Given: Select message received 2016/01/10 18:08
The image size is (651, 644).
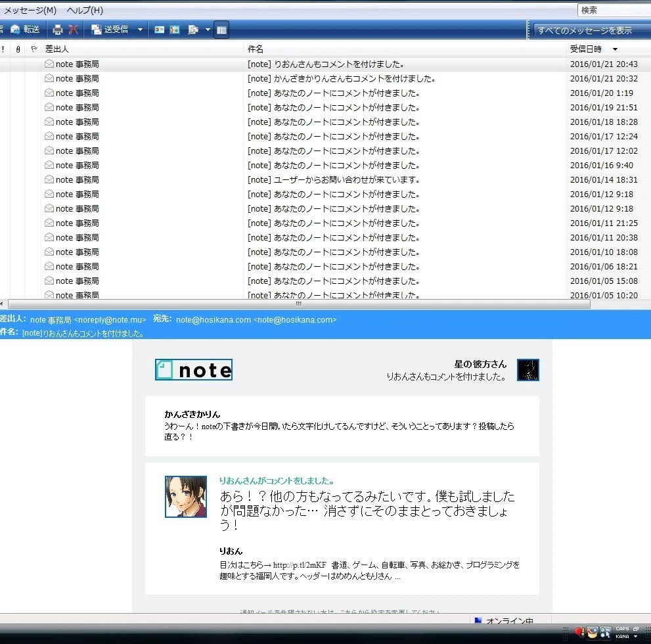Looking at the screenshot, I should [x=326, y=252].
